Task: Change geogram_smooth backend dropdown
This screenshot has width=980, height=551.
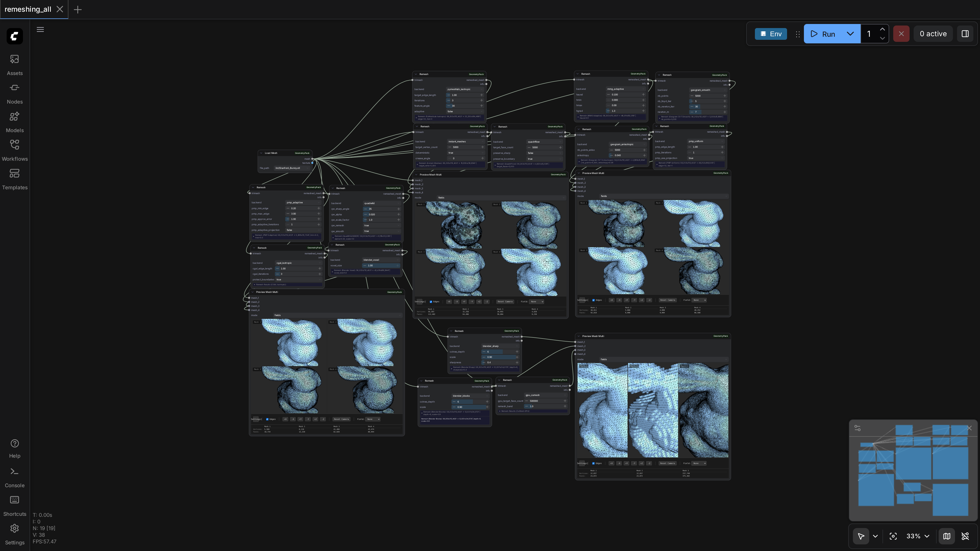Action: pos(708,90)
